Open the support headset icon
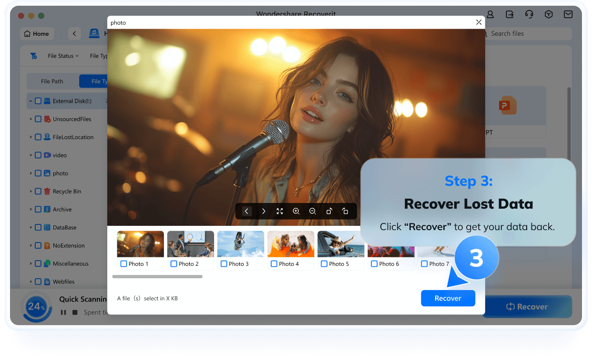 pos(529,15)
